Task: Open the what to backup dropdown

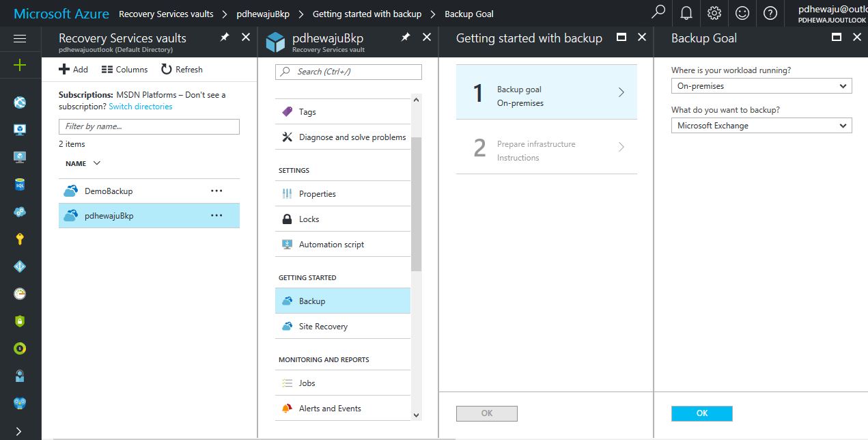Action: coord(761,126)
